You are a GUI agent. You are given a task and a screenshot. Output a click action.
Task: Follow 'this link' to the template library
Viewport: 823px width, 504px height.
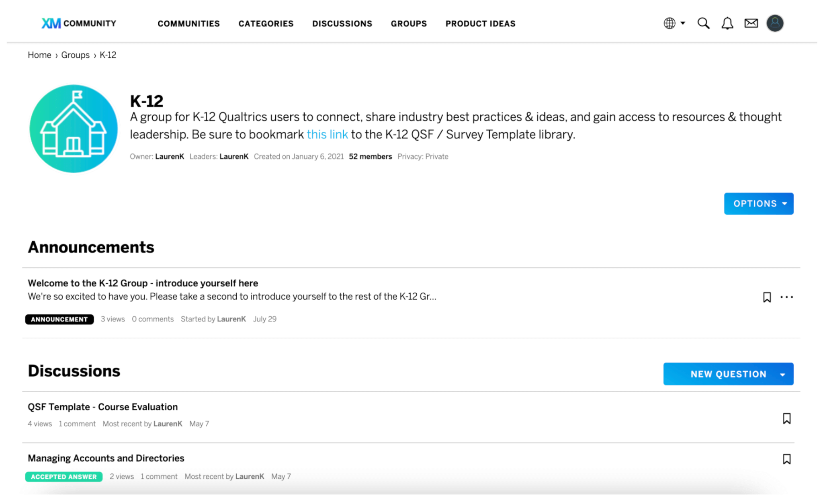point(327,134)
